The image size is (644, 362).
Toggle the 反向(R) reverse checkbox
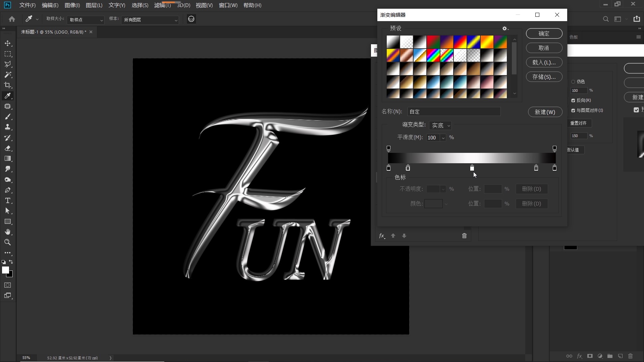[x=573, y=100]
